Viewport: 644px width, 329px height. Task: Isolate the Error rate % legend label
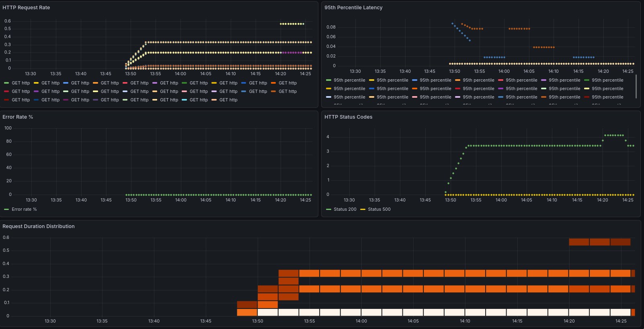pos(24,209)
